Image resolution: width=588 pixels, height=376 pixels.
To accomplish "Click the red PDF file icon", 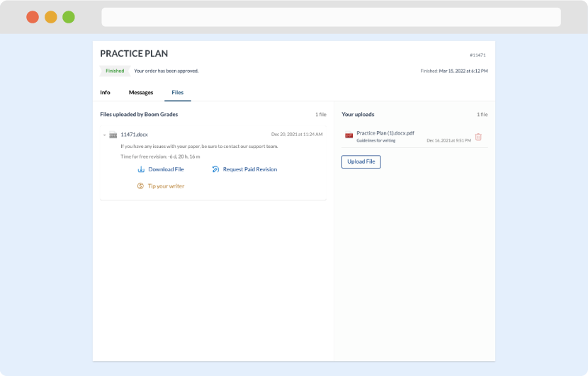I will click(x=349, y=135).
